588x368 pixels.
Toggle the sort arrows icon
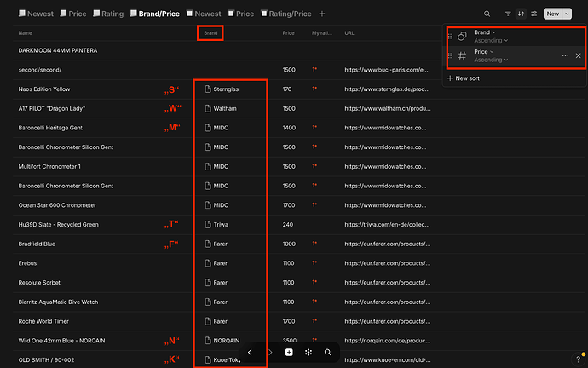click(521, 14)
